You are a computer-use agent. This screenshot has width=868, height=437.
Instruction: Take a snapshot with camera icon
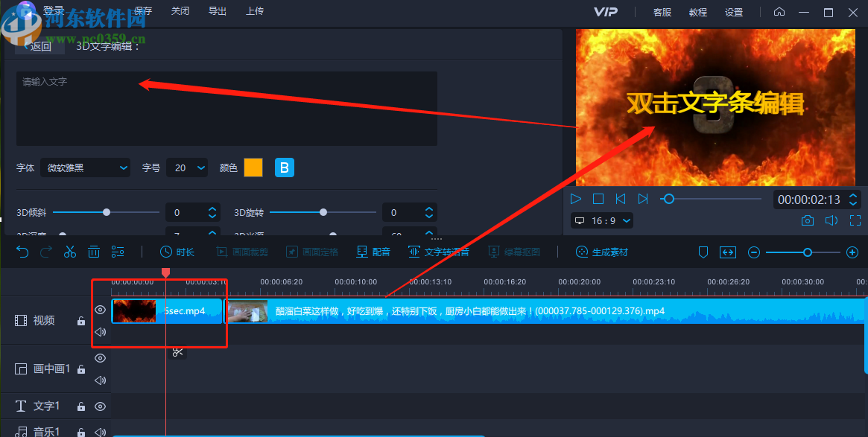(807, 220)
